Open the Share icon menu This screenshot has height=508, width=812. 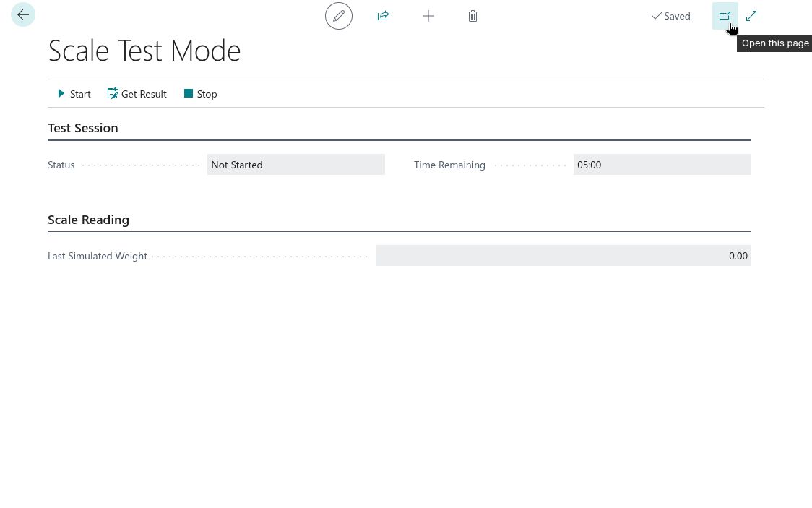(384, 16)
